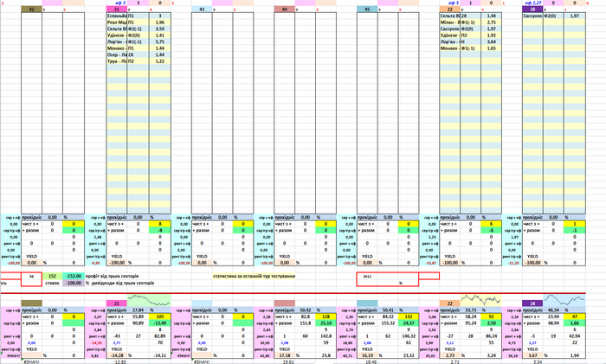
Task: Click the 'Реал Мад' match cell
Action: (x=117, y=22)
